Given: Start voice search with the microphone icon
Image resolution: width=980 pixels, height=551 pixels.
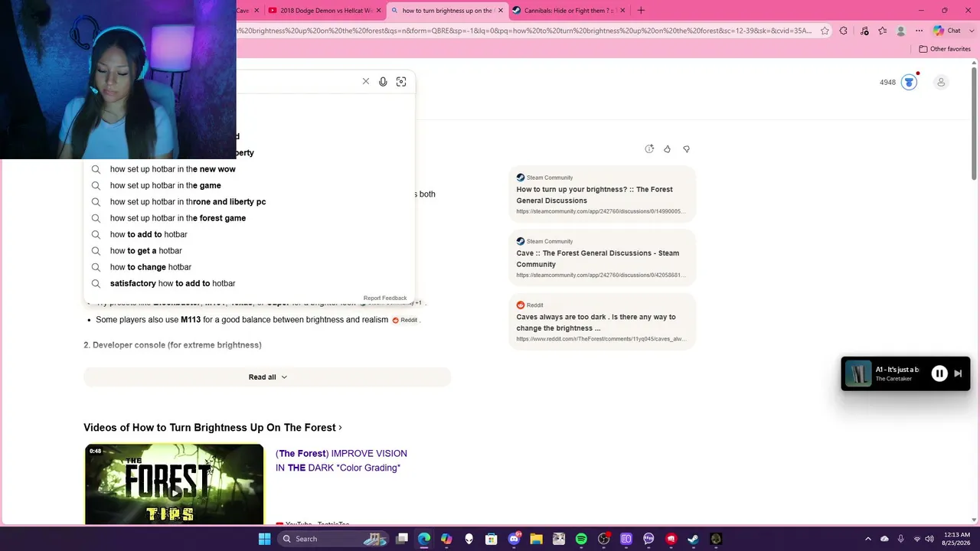Looking at the screenshot, I should (x=383, y=82).
